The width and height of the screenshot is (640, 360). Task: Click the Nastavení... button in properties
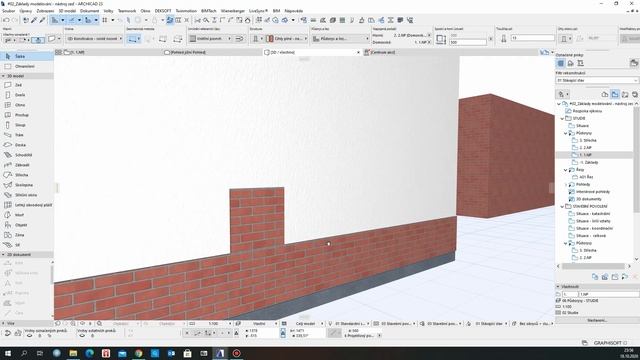pos(597,320)
